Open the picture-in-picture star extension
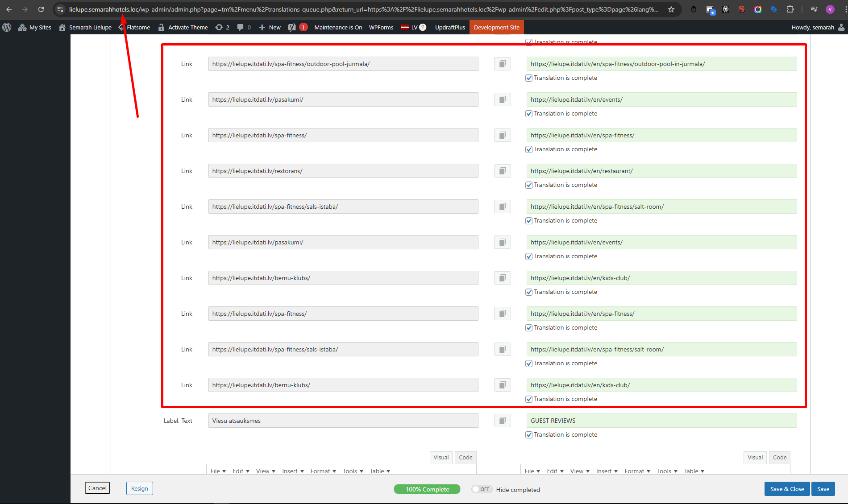The height and width of the screenshot is (504, 848). click(710, 9)
